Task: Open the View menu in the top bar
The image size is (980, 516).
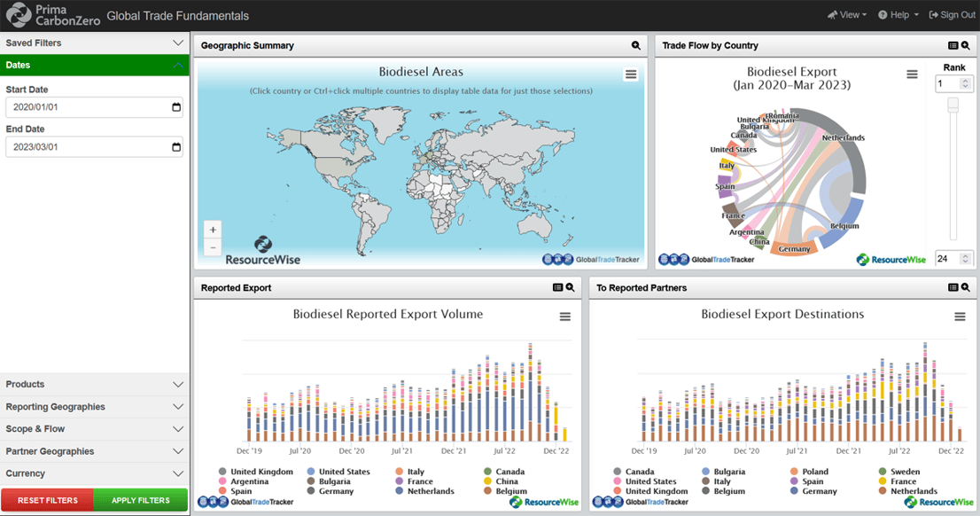Action: pos(845,14)
